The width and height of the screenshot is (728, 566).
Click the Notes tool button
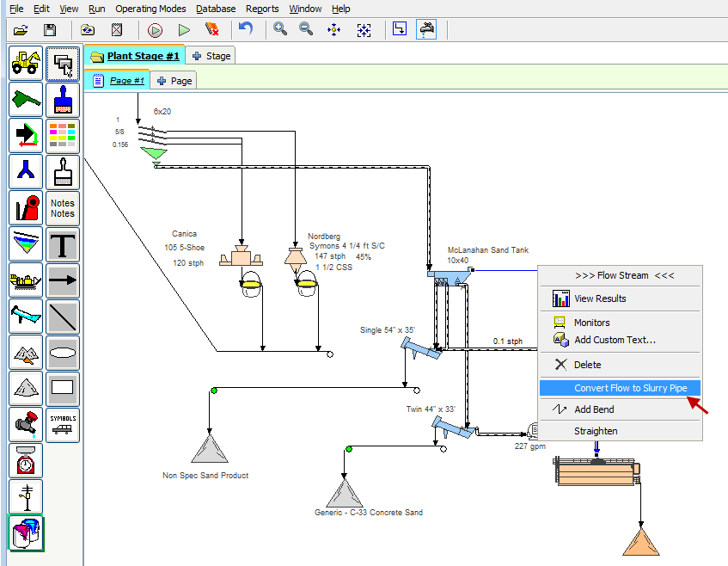[63, 208]
